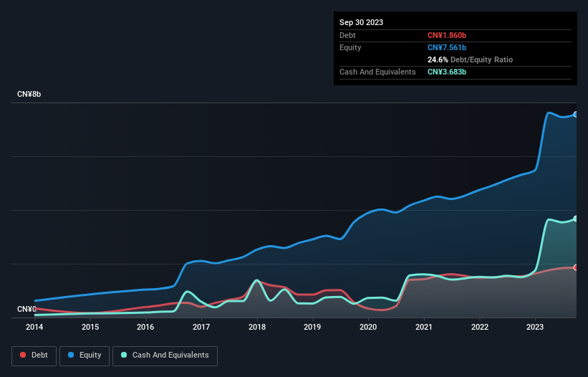The image size is (588, 377).
Task: Select the Debt end-point marker on chart
Action: click(x=576, y=267)
